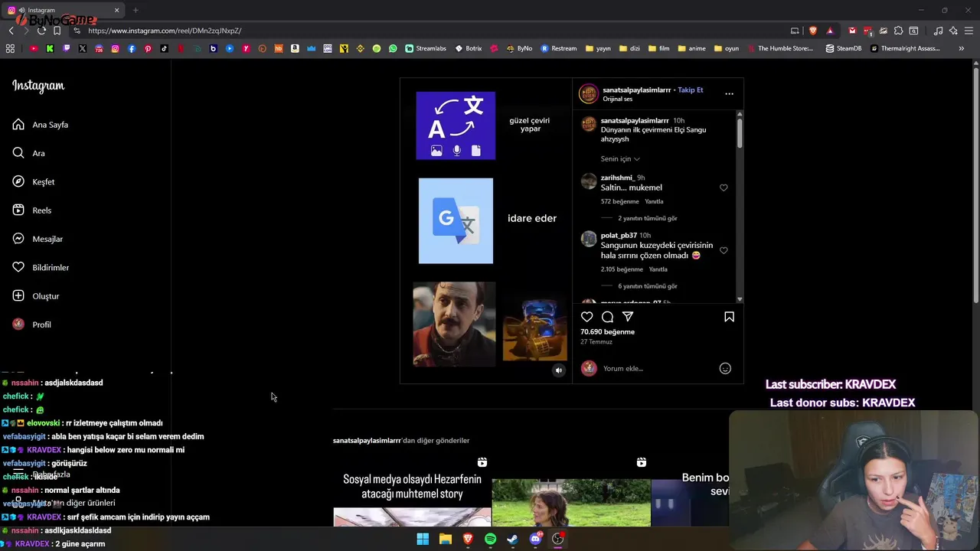This screenshot has height=551, width=980.
Task: Open sanatsalpaylasimlarrr profile from header
Action: tap(637, 90)
